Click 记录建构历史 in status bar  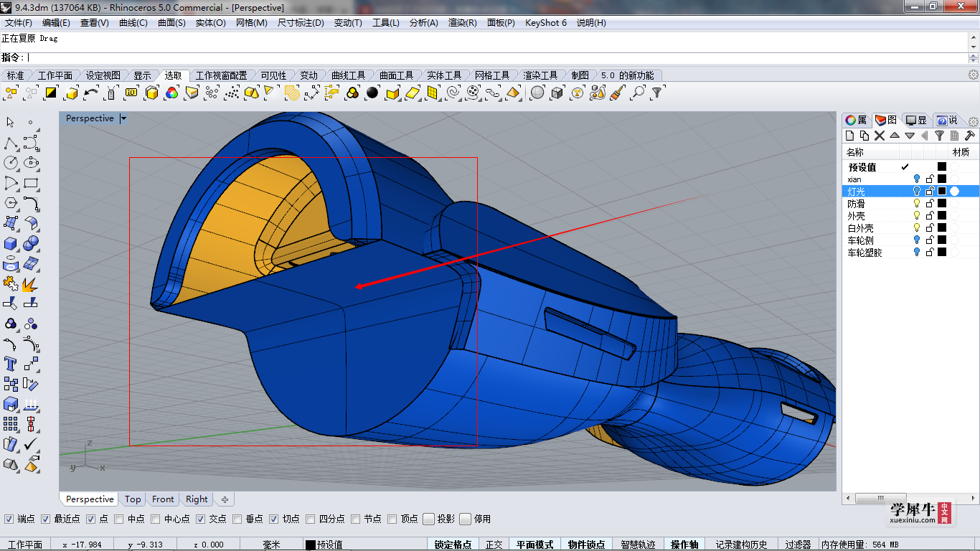[x=741, y=545]
